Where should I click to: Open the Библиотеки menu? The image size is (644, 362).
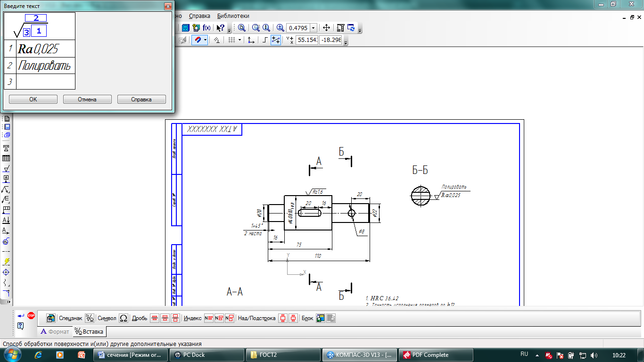pos(233,16)
